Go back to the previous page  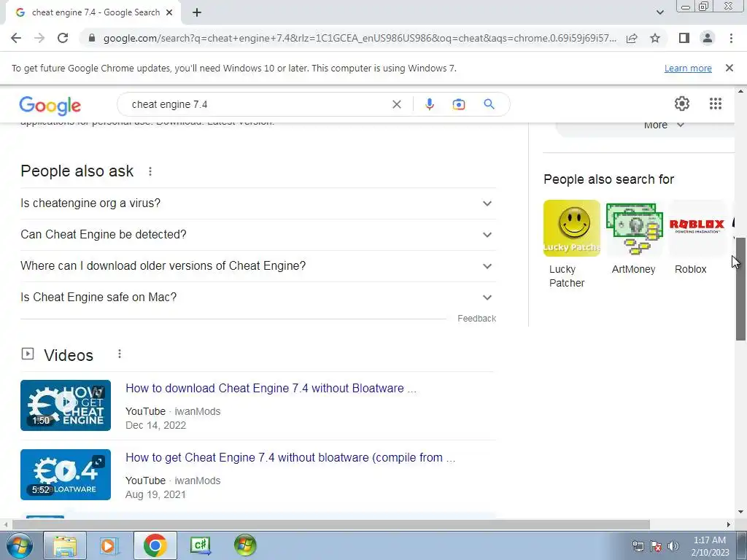click(x=16, y=38)
